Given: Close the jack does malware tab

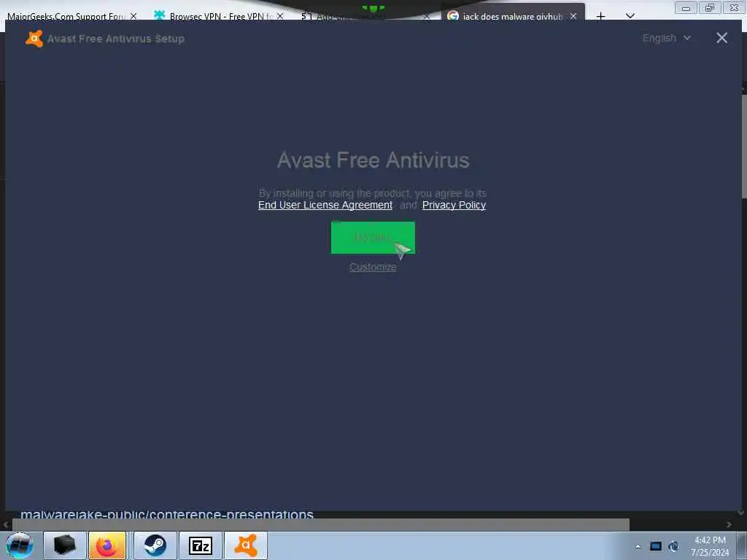Looking at the screenshot, I should click(x=573, y=16).
